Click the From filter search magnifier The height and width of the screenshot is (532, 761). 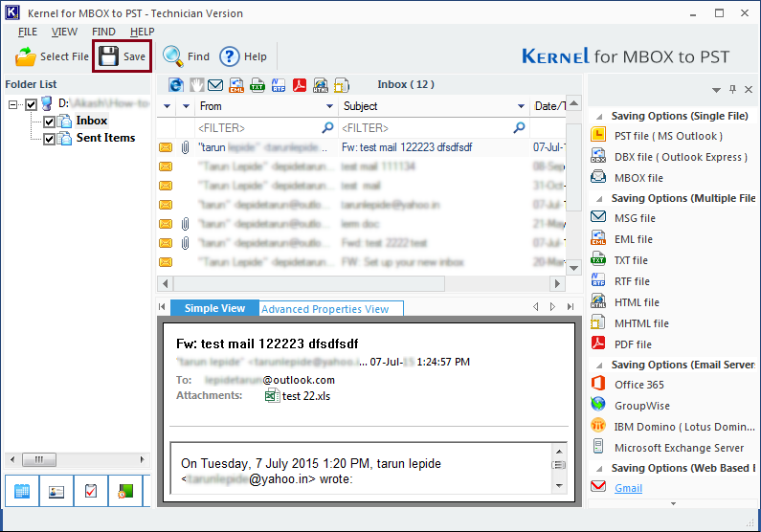[328, 127]
